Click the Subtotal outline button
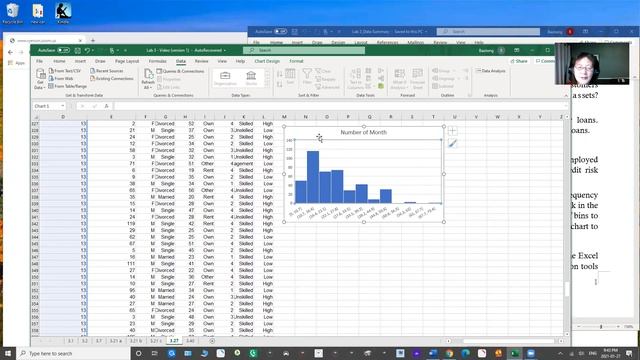Viewport: 640px width, 360px height. tap(443, 86)
